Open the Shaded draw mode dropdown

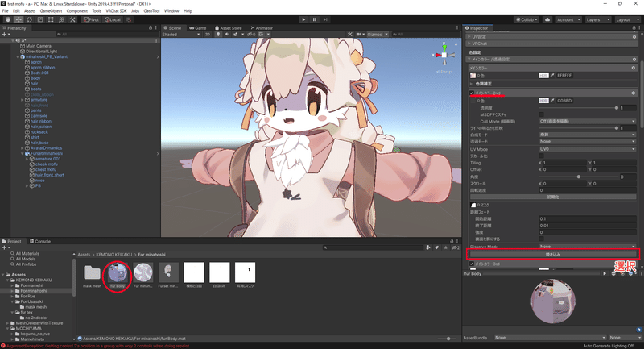coord(180,35)
